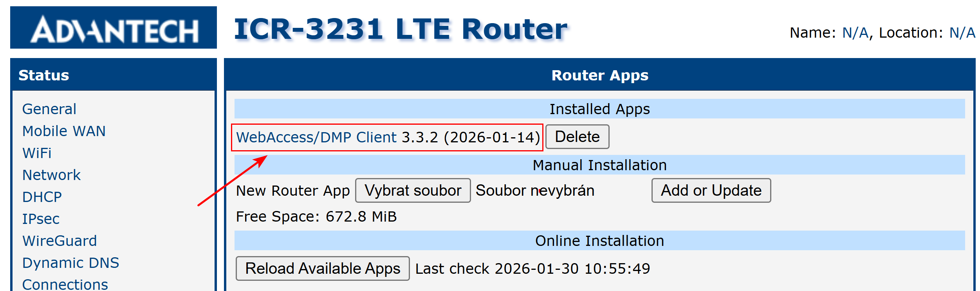Image resolution: width=980 pixels, height=291 pixels.
Task: Click the ICR-3231 LTE Router title
Action: pyautogui.click(x=401, y=29)
